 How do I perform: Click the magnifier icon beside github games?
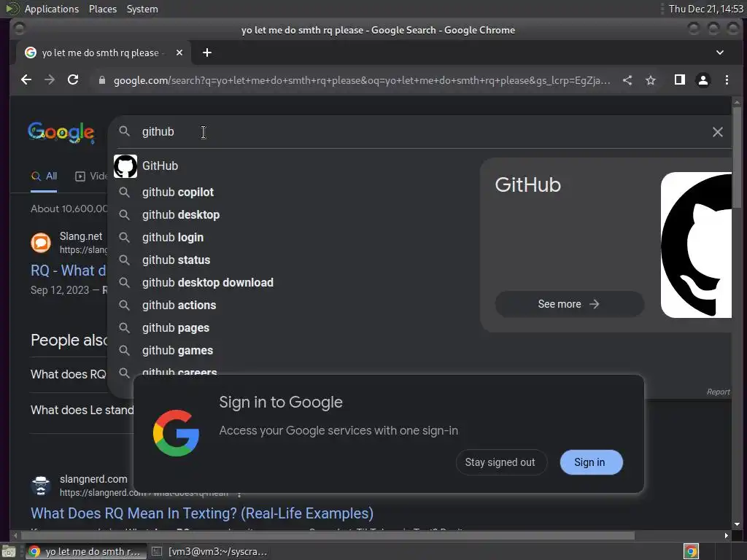[124, 351]
